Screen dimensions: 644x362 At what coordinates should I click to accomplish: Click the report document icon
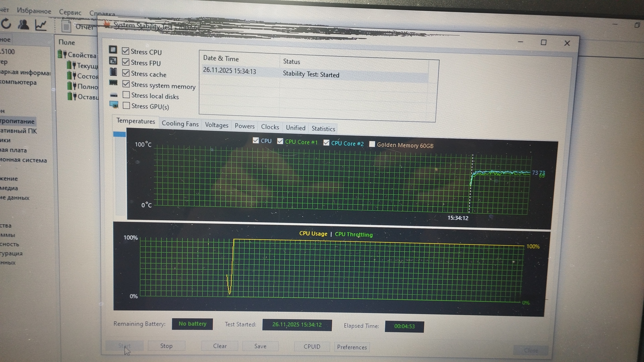click(66, 26)
